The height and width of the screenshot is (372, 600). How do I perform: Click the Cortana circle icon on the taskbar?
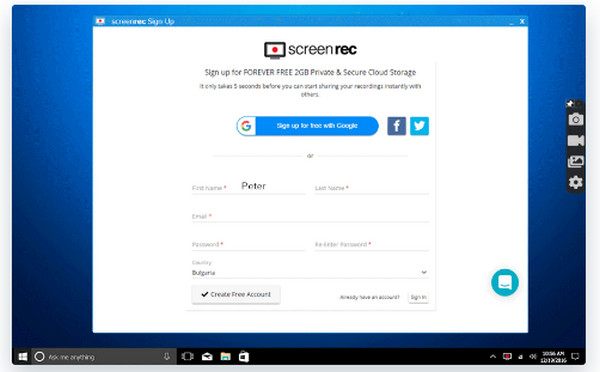39,357
